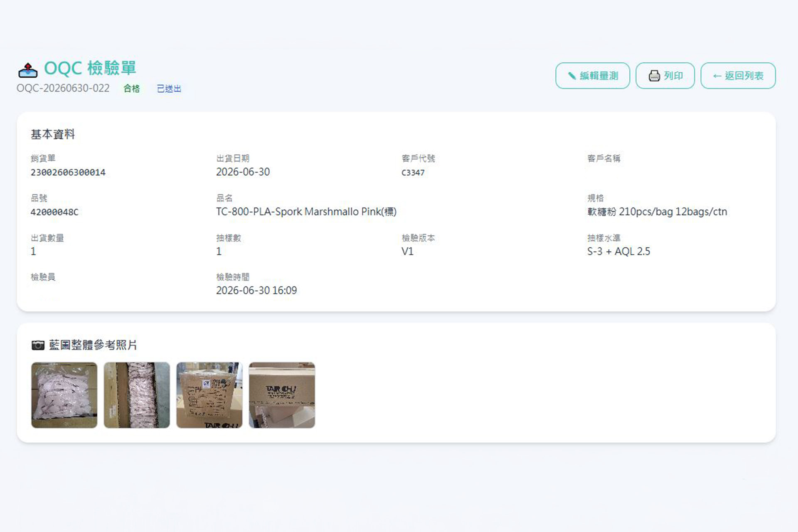Click customer code C3347
The height and width of the screenshot is (532, 798).
[x=413, y=172]
